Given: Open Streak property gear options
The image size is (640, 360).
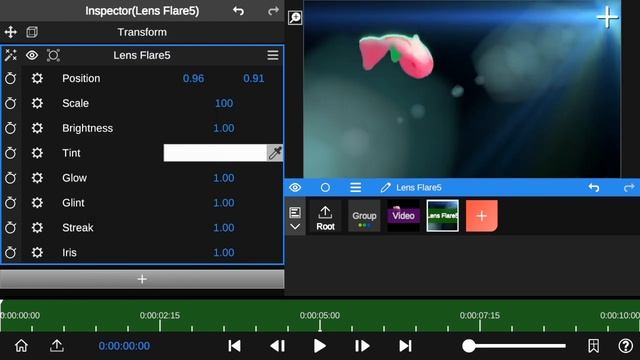Looking at the screenshot, I should click(37, 228).
